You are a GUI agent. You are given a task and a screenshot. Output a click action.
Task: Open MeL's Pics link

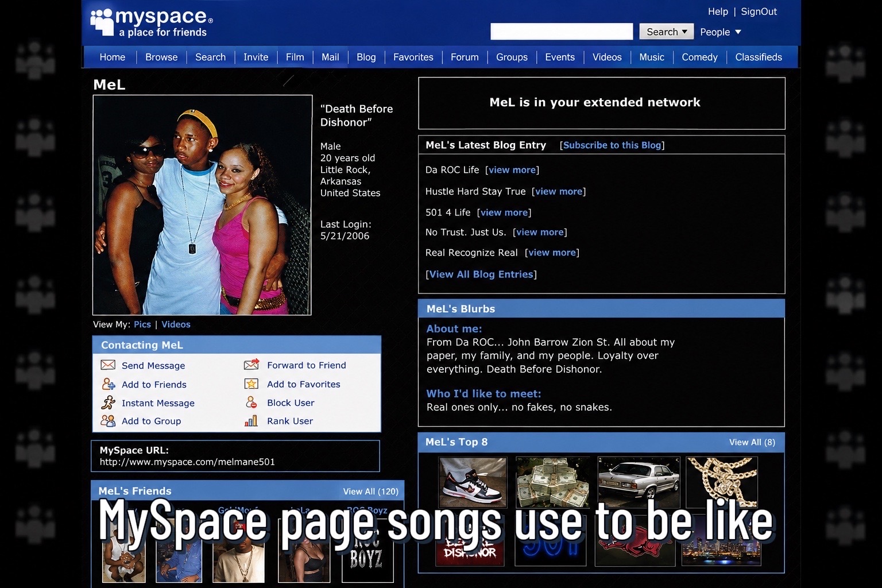coord(142,324)
